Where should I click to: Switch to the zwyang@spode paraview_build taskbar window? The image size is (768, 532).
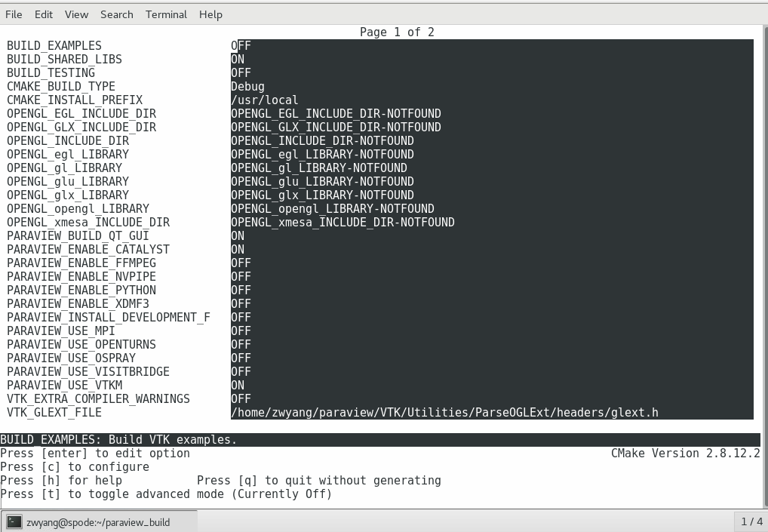click(98, 521)
